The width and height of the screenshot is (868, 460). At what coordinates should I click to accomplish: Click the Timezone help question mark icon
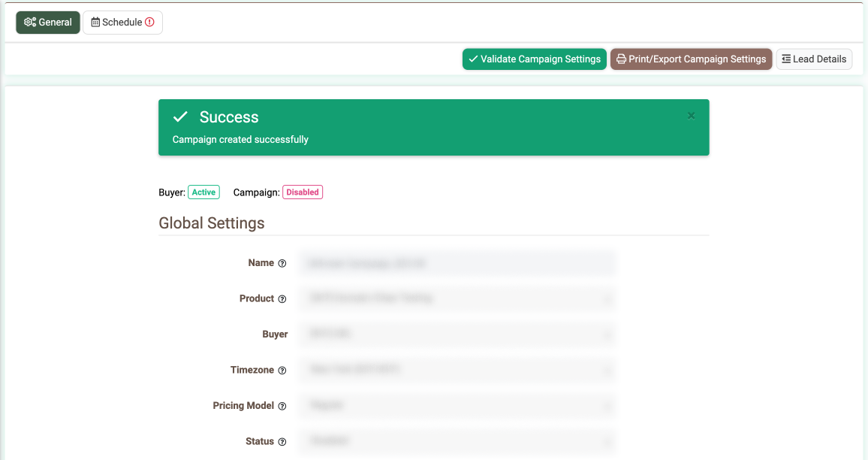pos(282,371)
